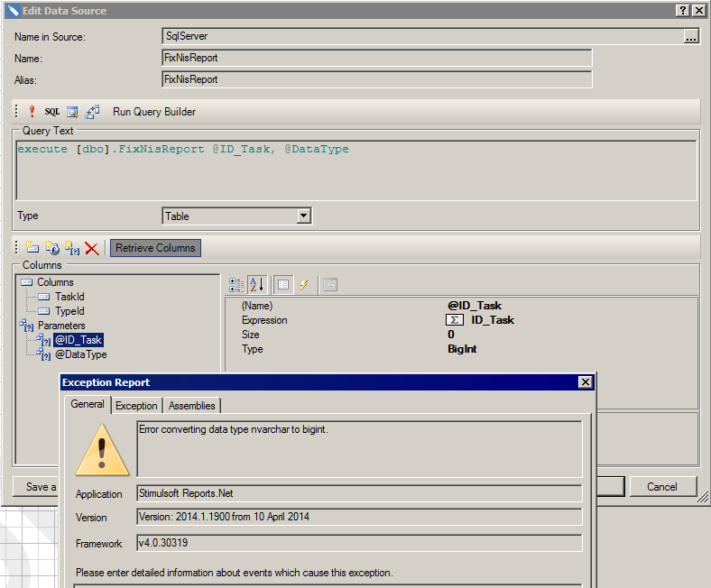Viewport: 711px width, 588px height.
Task: Switch to the General tab in Exception Report
Action: click(88, 404)
